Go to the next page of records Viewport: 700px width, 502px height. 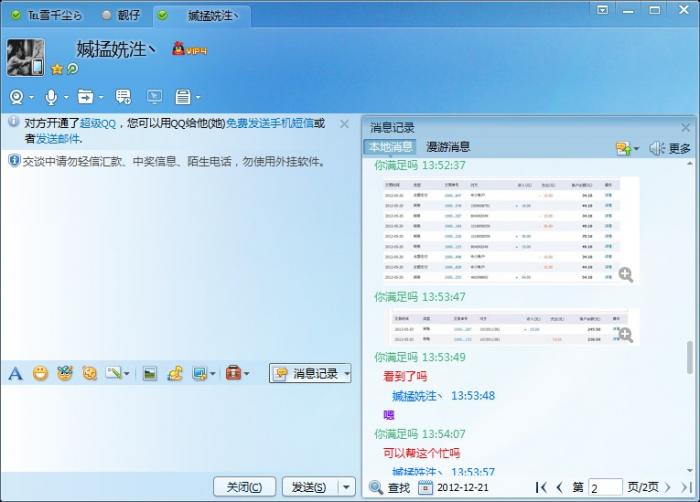coord(668,488)
